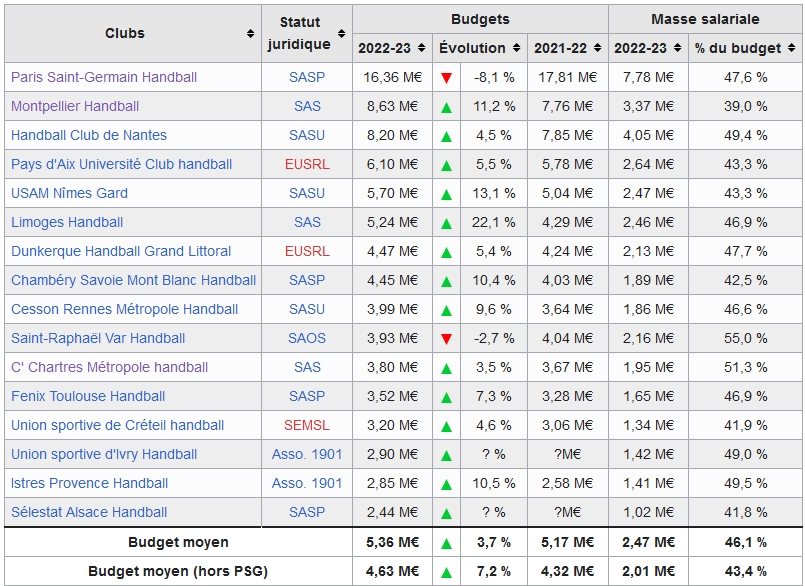Open Sélestat Alsace Handball link
This screenshot has width=805, height=586.
89,512
